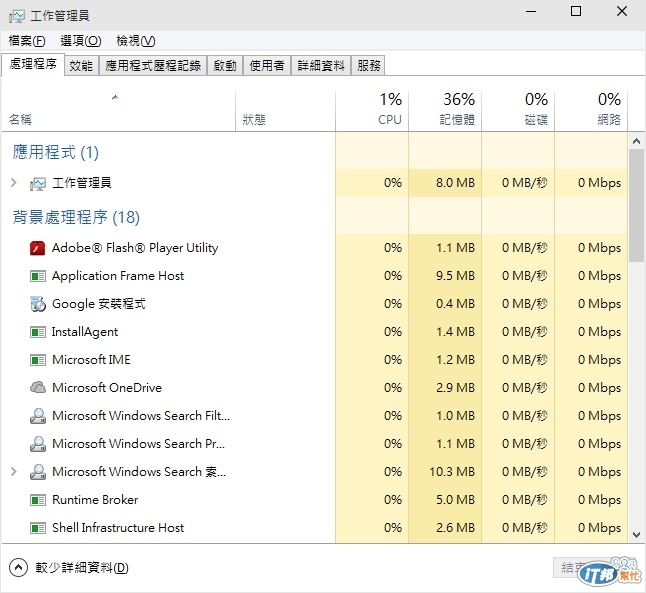Click the Microsoft IME process icon
The height and width of the screenshot is (593, 646).
click(38, 360)
